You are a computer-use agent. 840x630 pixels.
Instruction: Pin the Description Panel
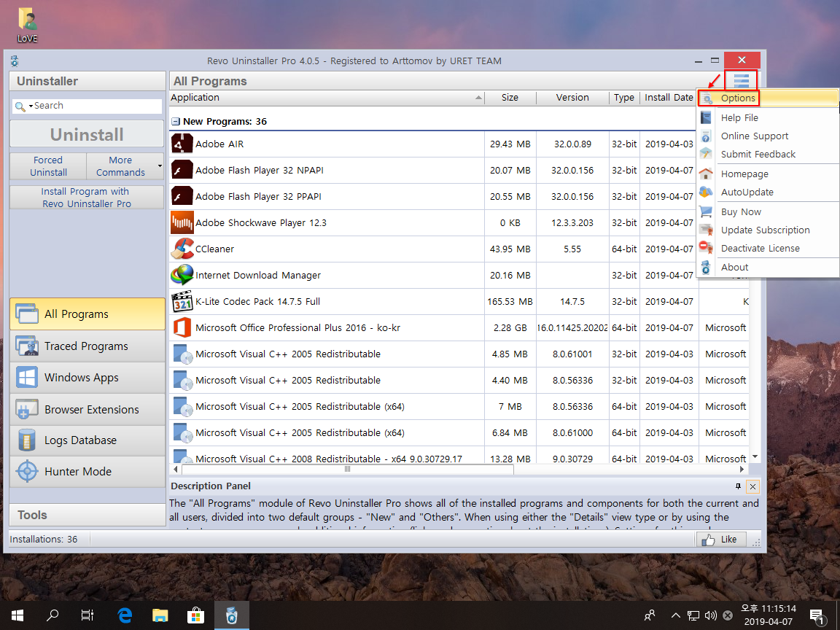[738, 486]
